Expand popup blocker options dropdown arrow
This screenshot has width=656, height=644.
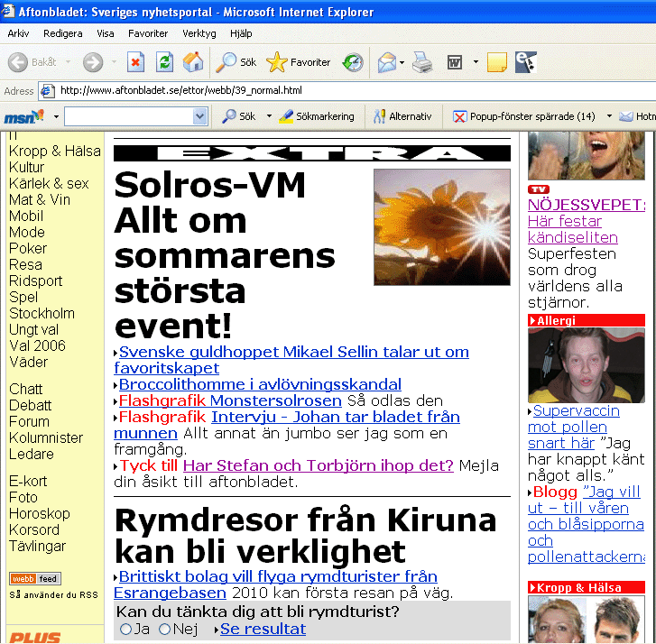pos(609,116)
